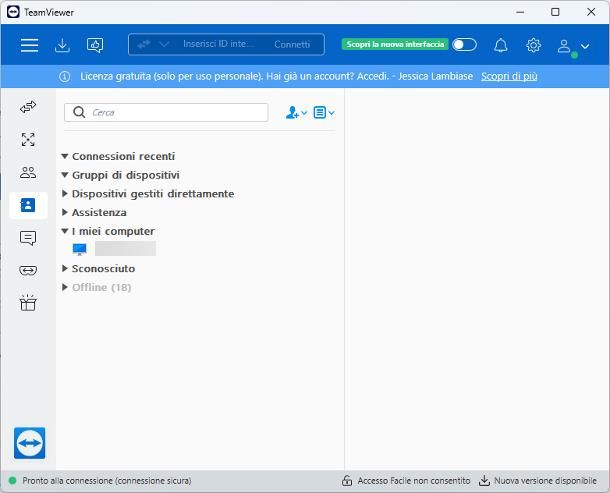The height and width of the screenshot is (493, 610).
Task: Open the list view options dropdown
Action: pos(324,113)
